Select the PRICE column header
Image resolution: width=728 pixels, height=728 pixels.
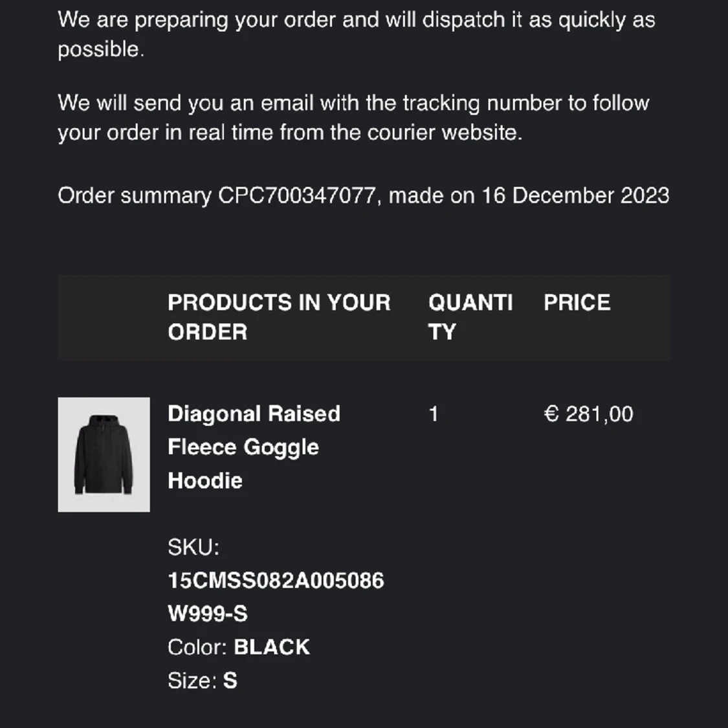pyautogui.click(x=577, y=303)
